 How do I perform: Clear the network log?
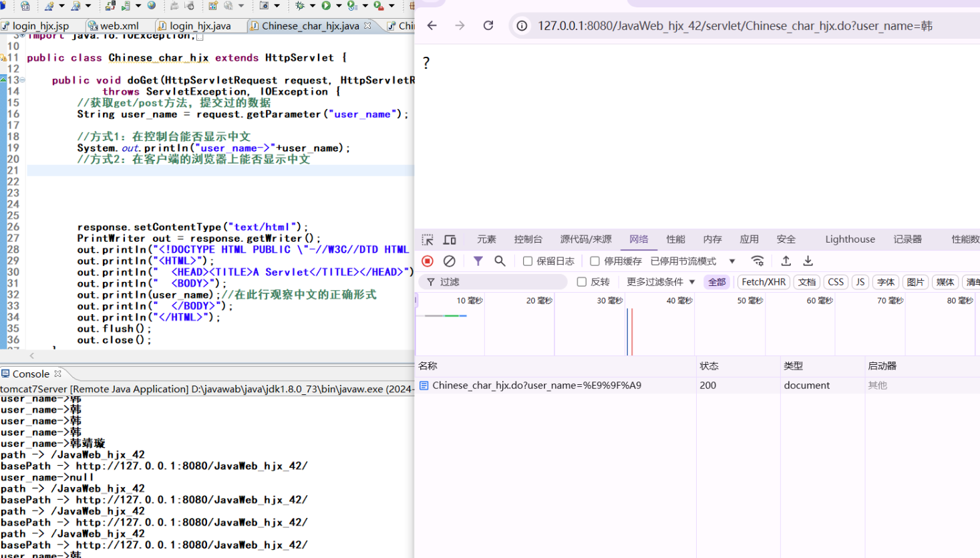(450, 261)
